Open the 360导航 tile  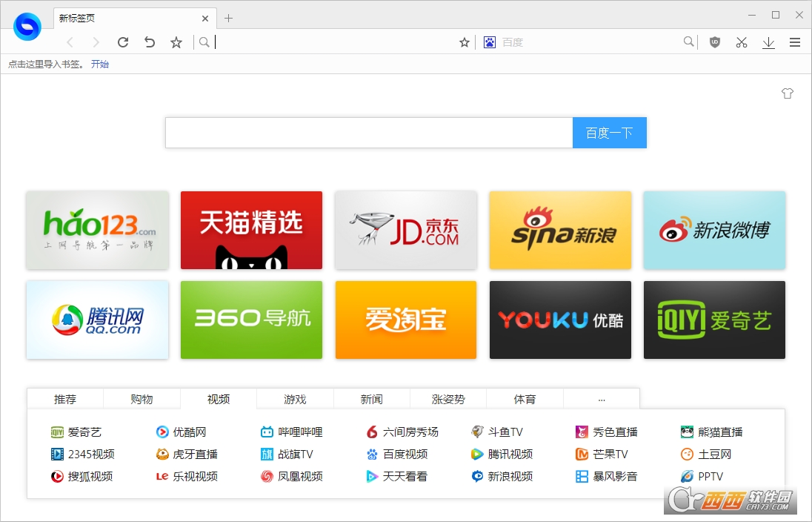coord(251,320)
